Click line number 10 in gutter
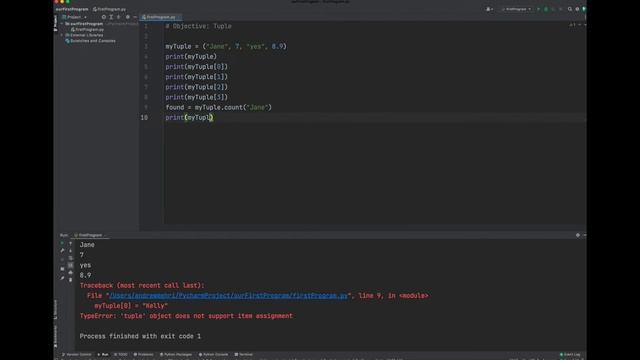 (x=144, y=118)
